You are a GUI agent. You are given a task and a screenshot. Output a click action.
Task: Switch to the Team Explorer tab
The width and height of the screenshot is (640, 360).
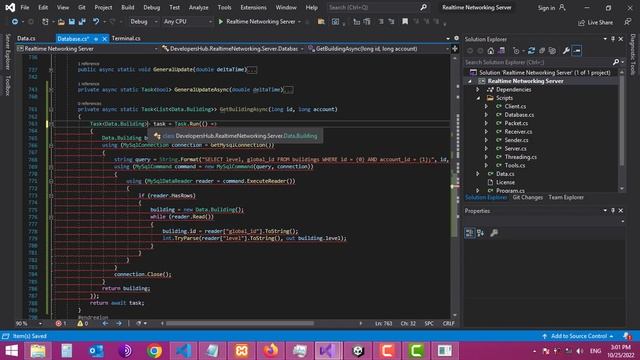pyautogui.click(x=566, y=198)
